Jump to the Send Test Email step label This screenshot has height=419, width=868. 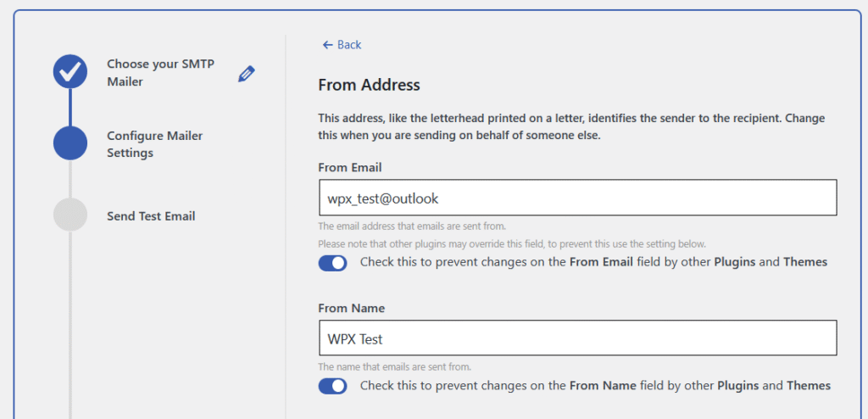[151, 216]
